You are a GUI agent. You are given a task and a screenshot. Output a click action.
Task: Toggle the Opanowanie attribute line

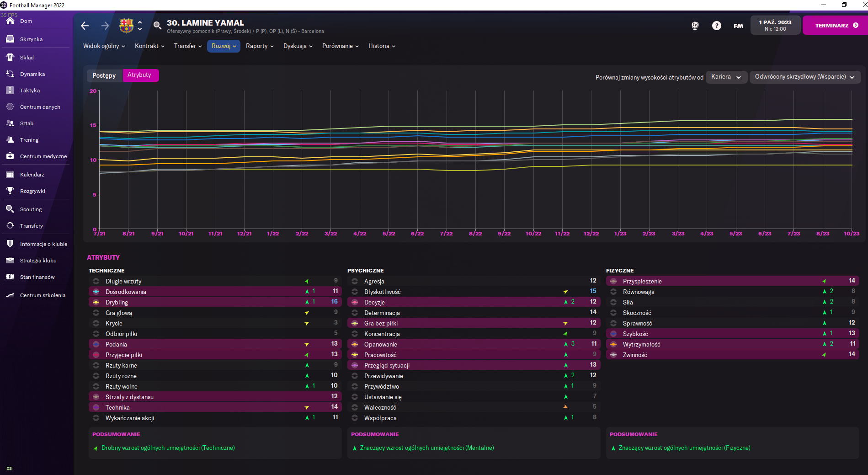[x=355, y=344]
